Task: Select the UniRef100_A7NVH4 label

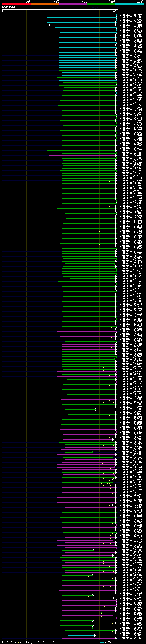Action: pos(131,138)
